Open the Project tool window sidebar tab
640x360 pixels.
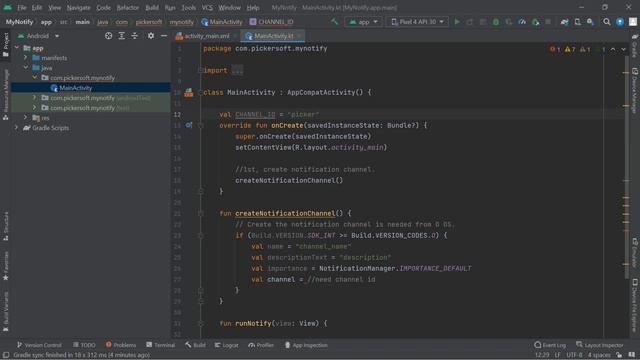click(6, 45)
